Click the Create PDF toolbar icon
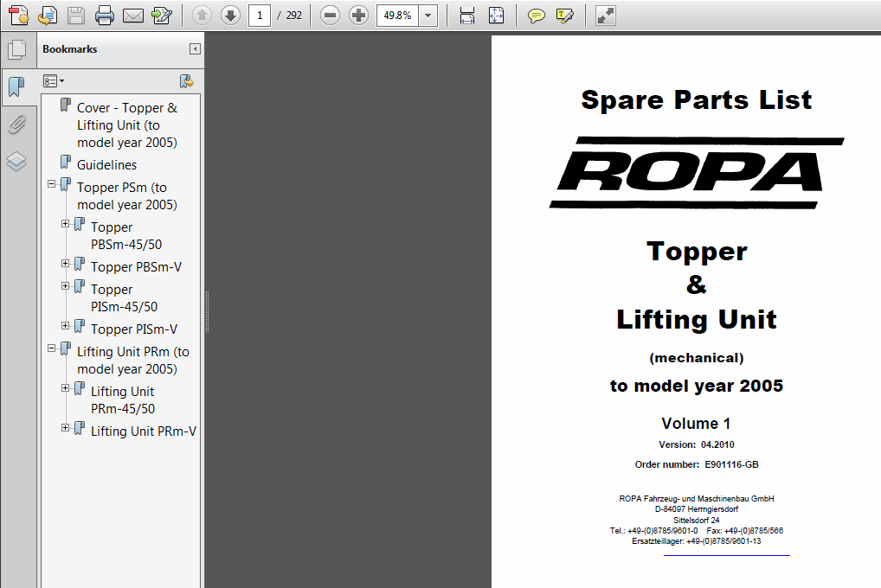881x588 pixels. (x=18, y=16)
